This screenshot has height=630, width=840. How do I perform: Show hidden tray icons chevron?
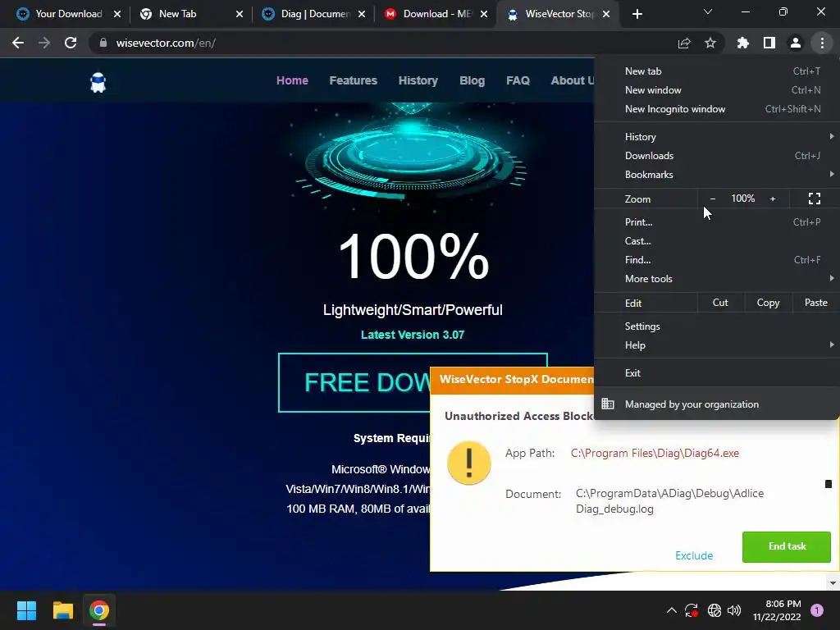coord(671,610)
